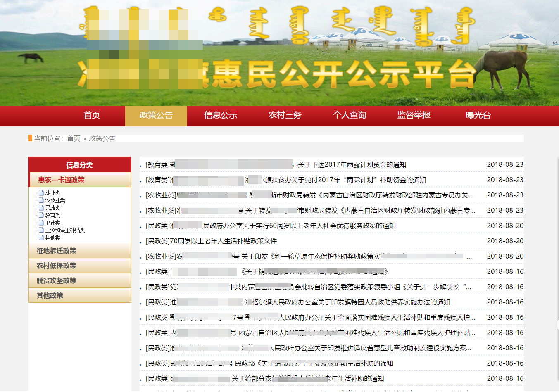Expand the 征地拆迁政策 section
Screen dimensions: 559x392
pyautogui.click(x=56, y=251)
